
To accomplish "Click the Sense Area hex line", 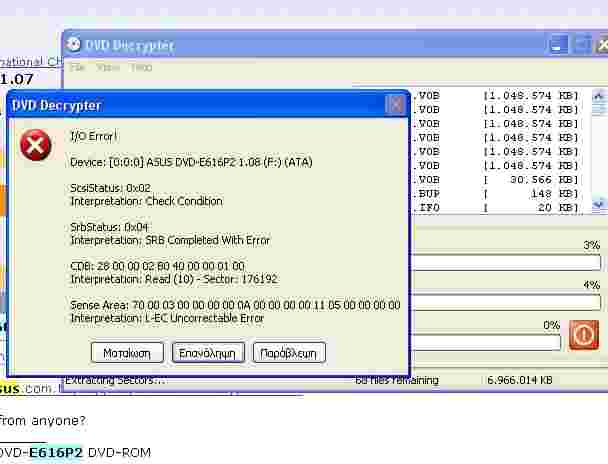I will 235,305.
